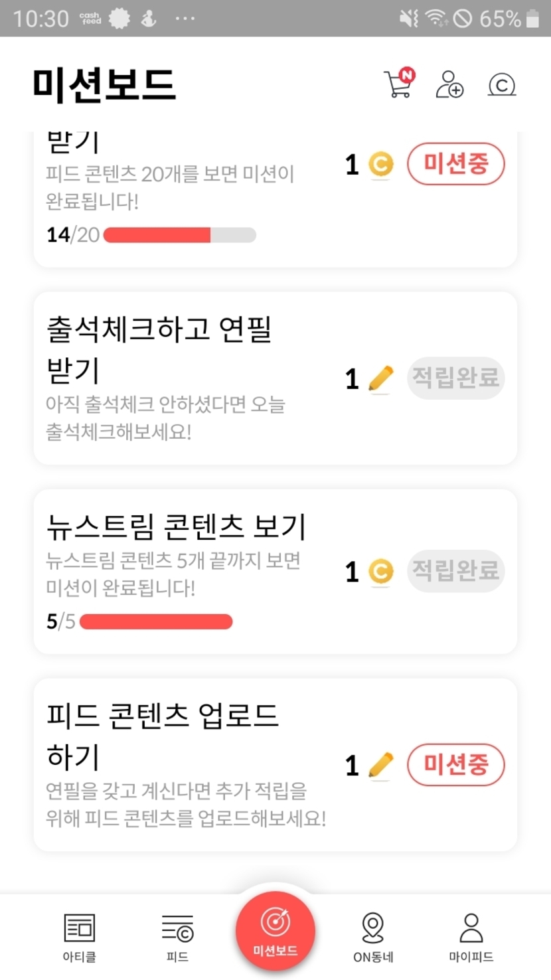Tap the pencil icon in 출석체크 card

point(380,378)
